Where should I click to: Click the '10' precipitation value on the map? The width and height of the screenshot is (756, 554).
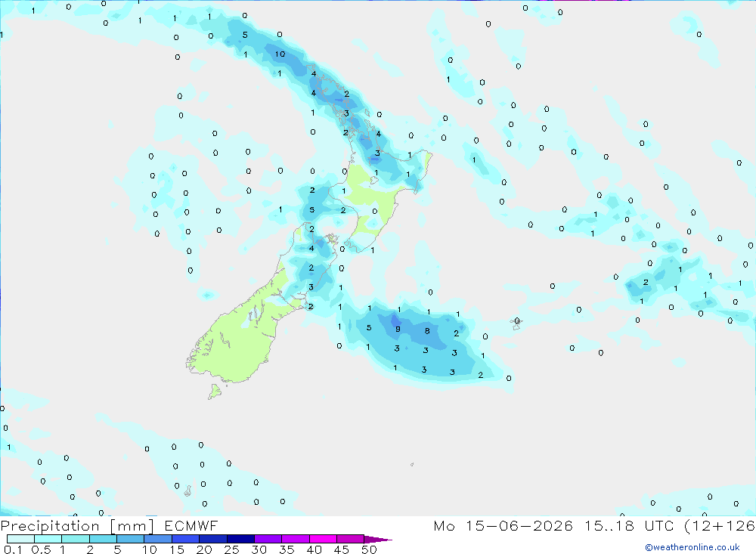click(x=280, y=54)
